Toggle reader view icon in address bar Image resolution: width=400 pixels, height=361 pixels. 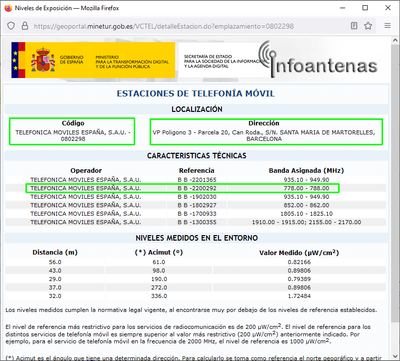354,26
